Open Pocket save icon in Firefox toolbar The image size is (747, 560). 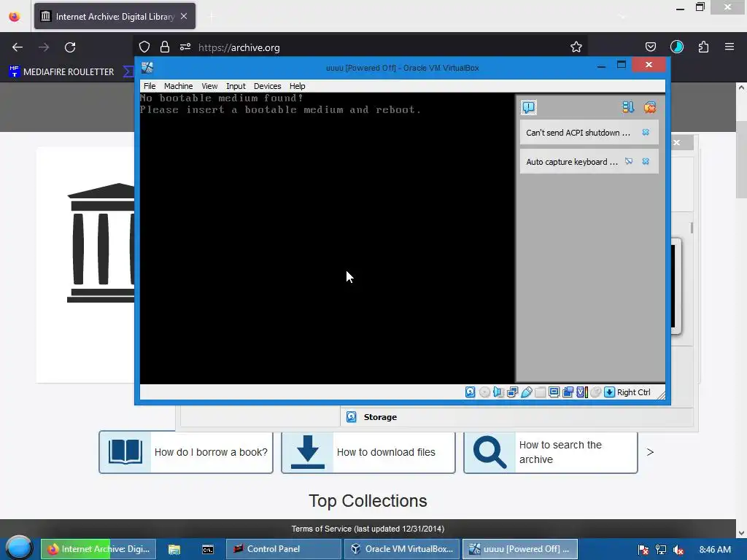(x=650, y=47)
